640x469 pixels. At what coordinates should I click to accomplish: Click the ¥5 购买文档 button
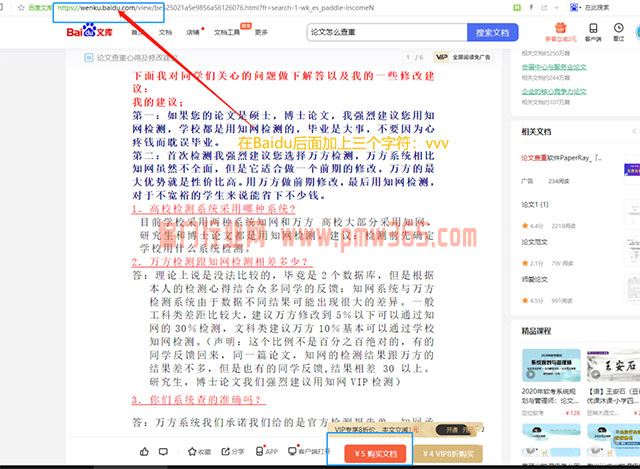376,454
